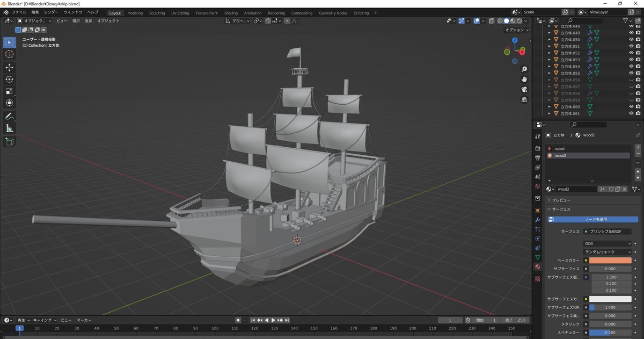Screen dimensions: 644x339
Task: Expand 立方体.060 tree row
Action: pyautogui.click(x=549, y=106)
